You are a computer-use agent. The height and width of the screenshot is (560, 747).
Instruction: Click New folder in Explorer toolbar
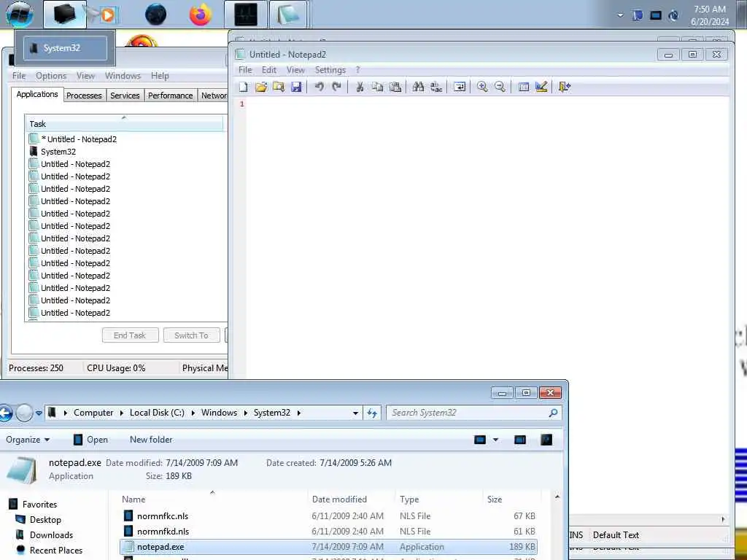[x=151, y=440]
